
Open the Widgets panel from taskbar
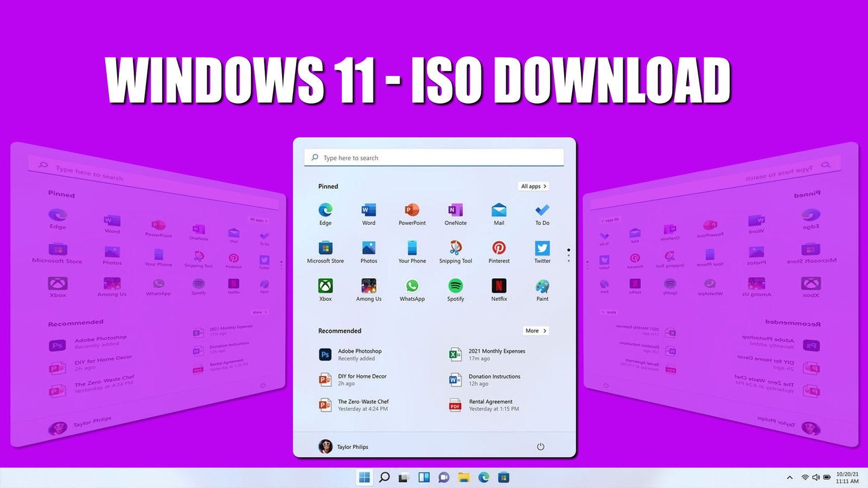point(424,477)
